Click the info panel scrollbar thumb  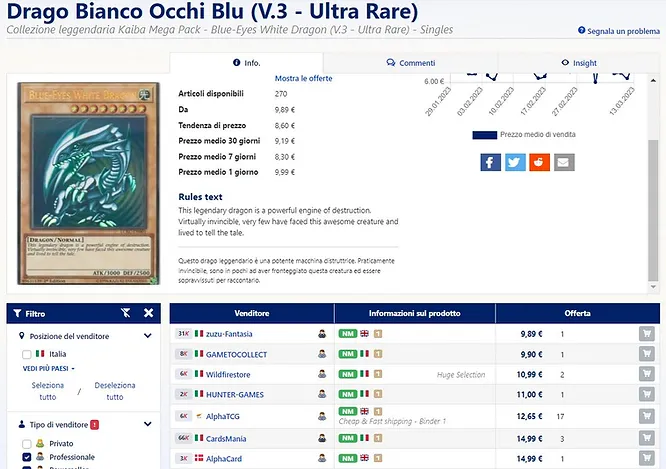653,210
